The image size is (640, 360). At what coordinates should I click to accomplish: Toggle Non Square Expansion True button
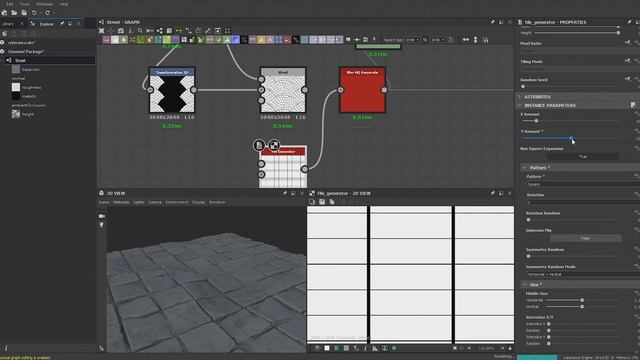pyautogui.click(x=582, y=156)
